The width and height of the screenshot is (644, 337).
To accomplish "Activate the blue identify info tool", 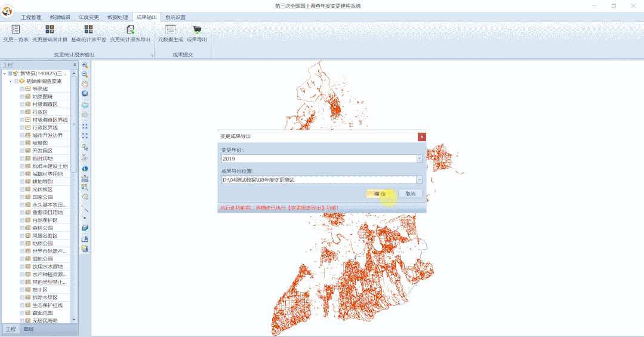I will click(85, 168).
